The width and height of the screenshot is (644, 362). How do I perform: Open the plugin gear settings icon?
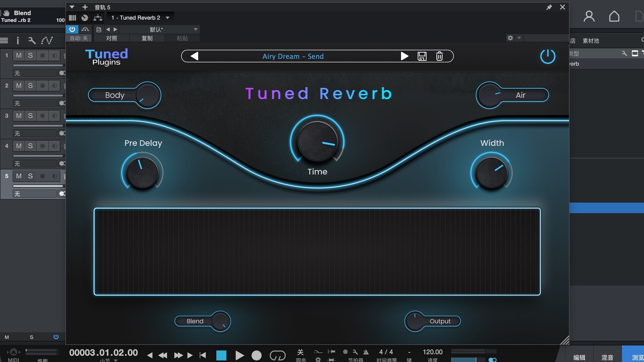point(510,38)
